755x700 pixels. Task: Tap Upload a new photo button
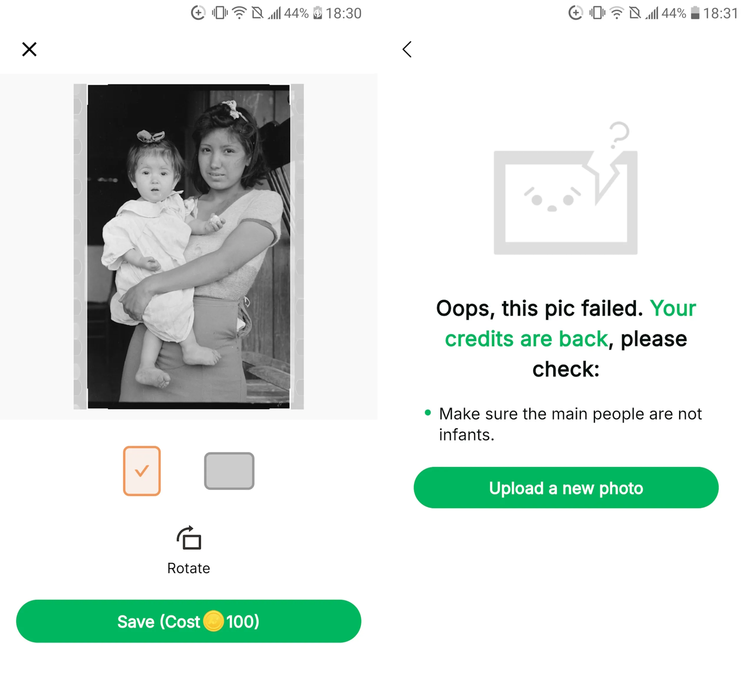tap(565, 488)
